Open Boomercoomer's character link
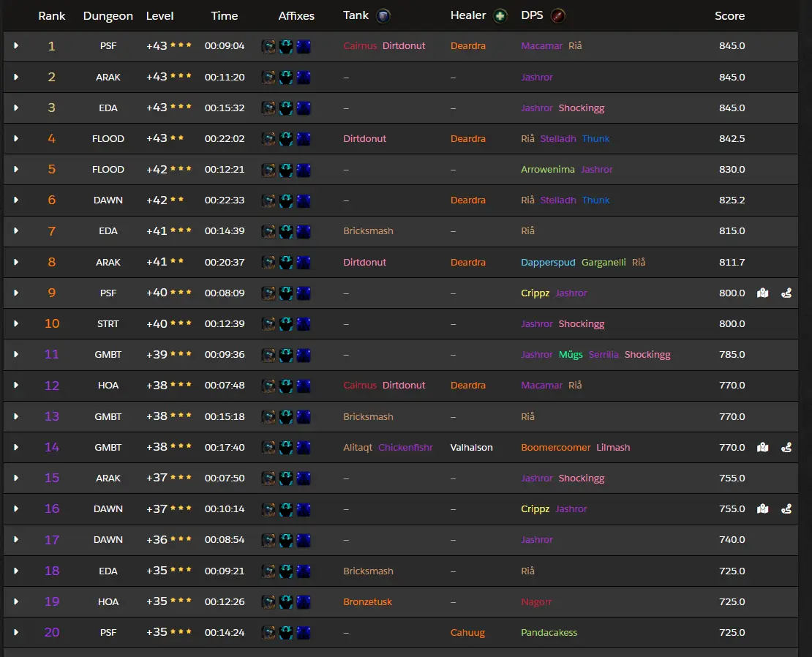Viewport: 812px width, 657px height. point(555,447)
